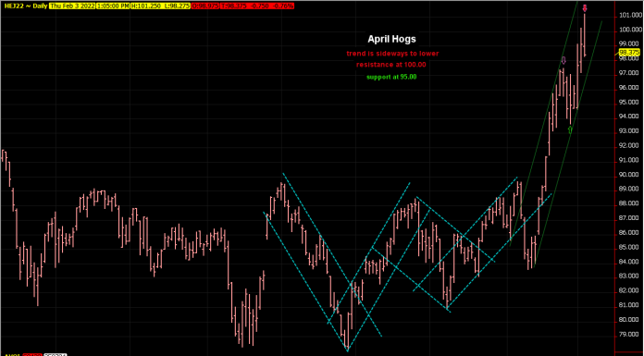Click the red down-arrow signal marker at the chart top

click(585, 7)
